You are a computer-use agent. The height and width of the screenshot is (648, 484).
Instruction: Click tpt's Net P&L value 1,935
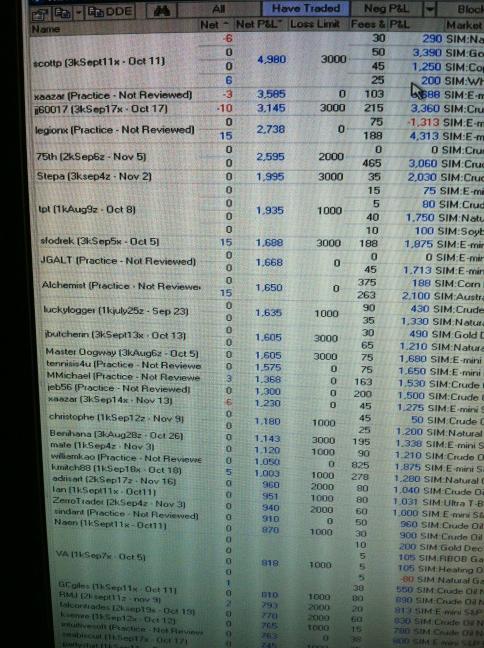(x=269, y=211)
